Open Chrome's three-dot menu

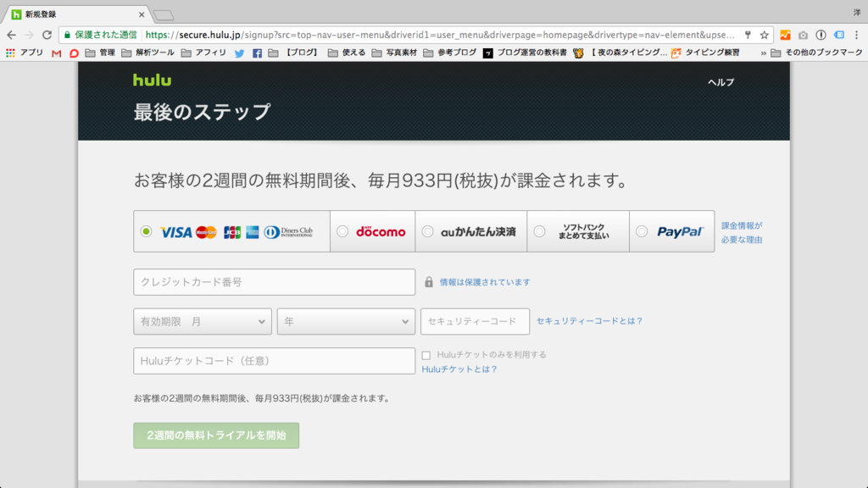point(856,35)
